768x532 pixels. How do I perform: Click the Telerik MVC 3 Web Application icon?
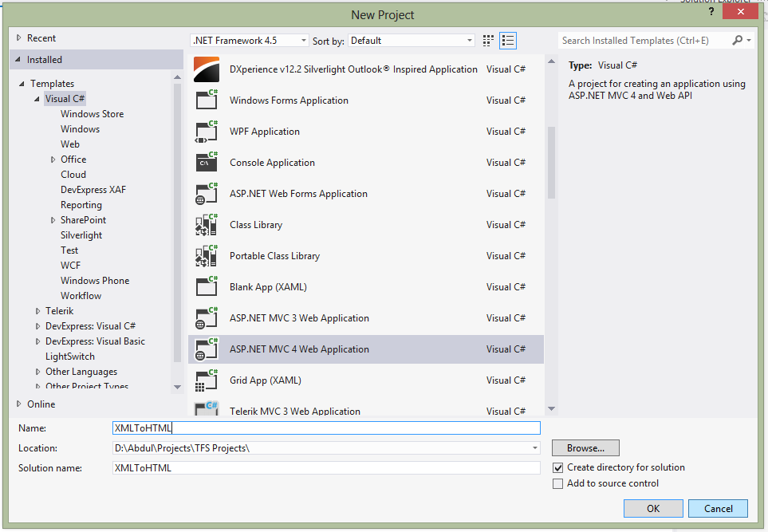(x=207, y=408)
